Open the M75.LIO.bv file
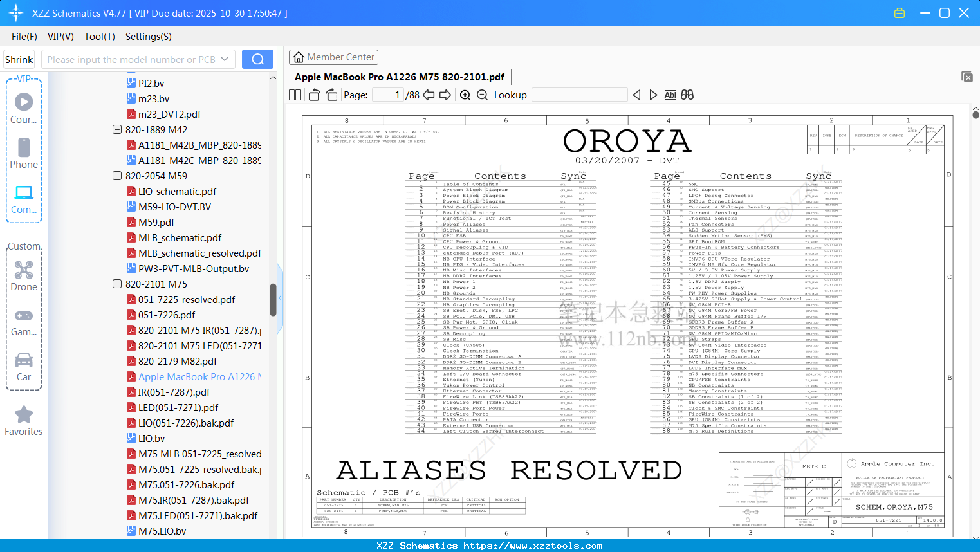This screenshot has width=980, height=552. (162, 531)
